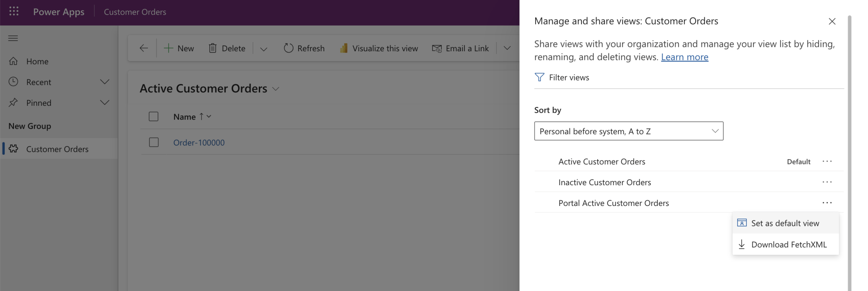Open the Order-100000 record link
The height and width of the screenshot is (291, 868).
[x=199, y=142]
